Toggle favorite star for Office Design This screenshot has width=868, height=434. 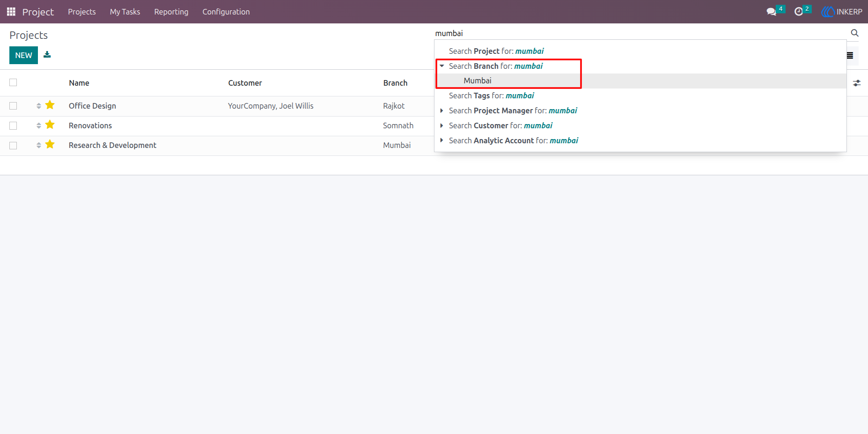50,105
